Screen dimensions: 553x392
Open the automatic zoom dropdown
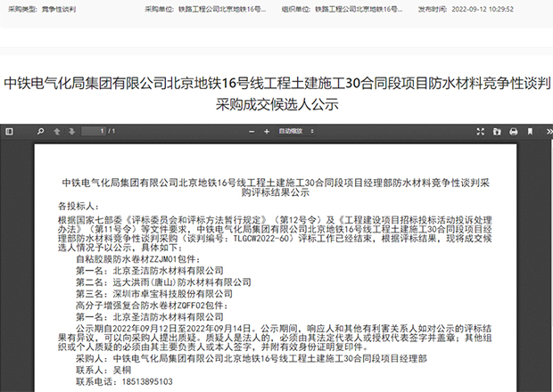pyautogui.click(x=295, y=131)
